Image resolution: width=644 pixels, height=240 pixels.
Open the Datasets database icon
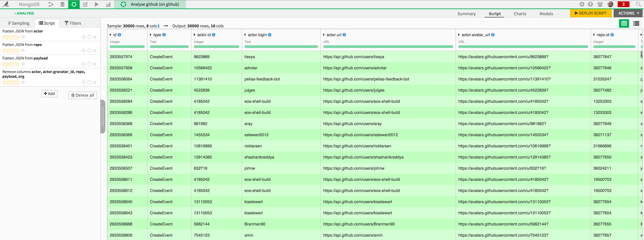tap(62, 4)
